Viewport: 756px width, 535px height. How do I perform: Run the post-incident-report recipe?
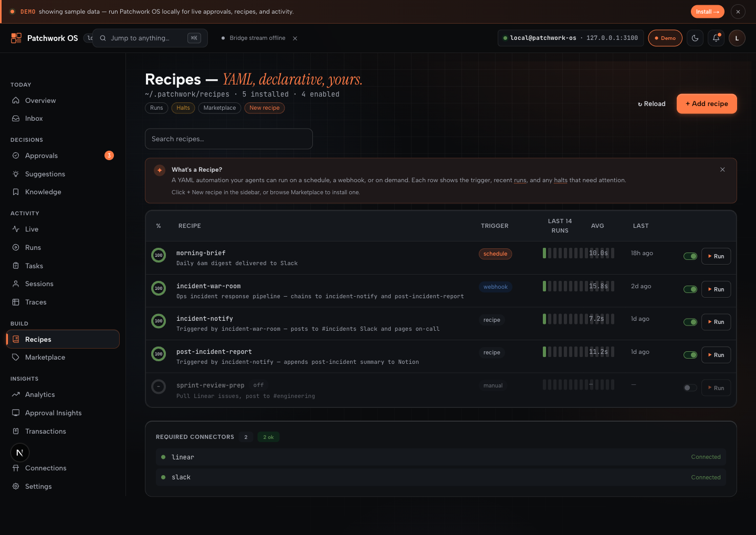[x=716, y=355]
